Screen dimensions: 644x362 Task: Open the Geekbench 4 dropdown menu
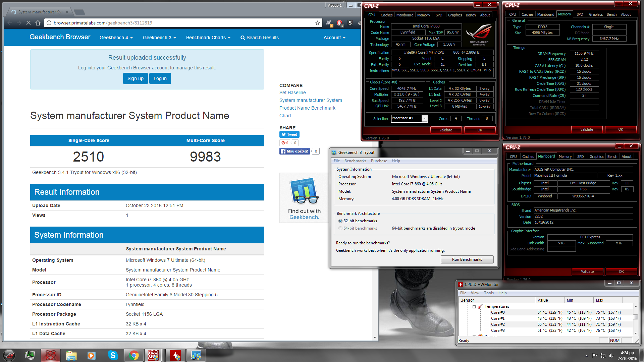point(116,38)
